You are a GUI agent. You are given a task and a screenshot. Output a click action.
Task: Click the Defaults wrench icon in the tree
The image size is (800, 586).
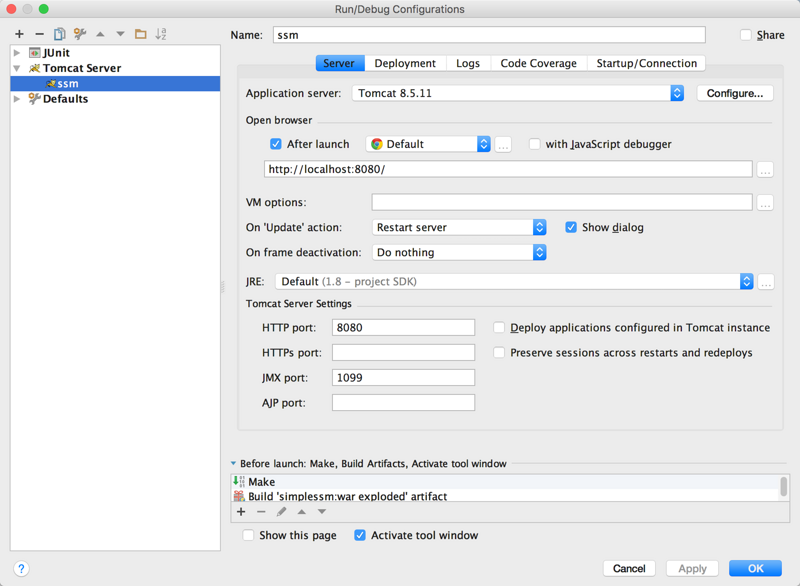[35, 98]
